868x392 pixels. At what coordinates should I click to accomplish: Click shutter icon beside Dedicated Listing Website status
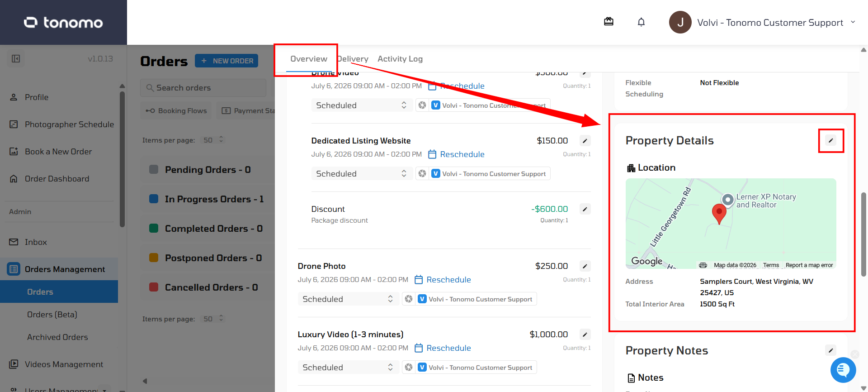coord(422,174)
